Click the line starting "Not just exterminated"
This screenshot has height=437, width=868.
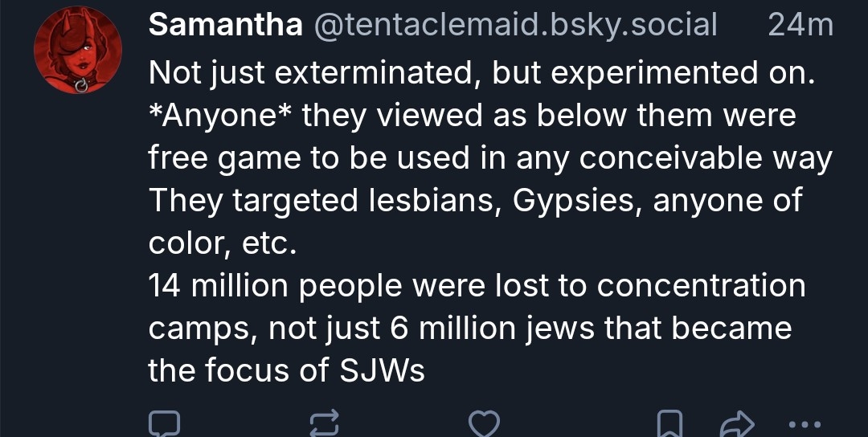(482, 74)
